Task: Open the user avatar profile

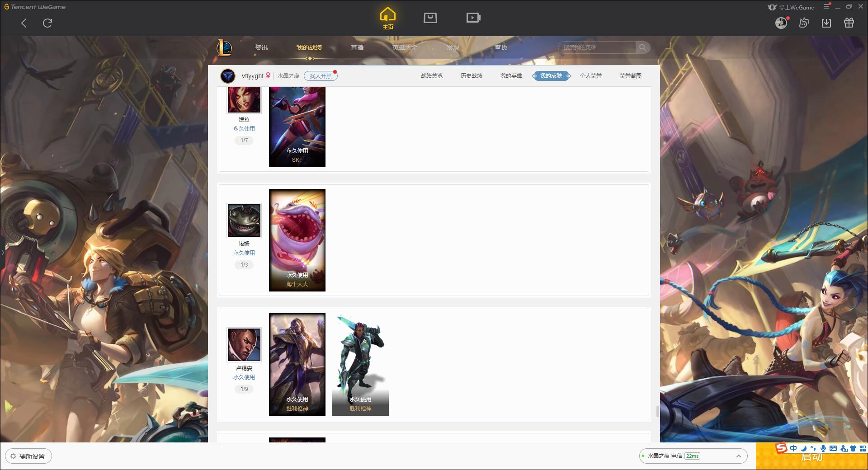Action: coord(781,23)
